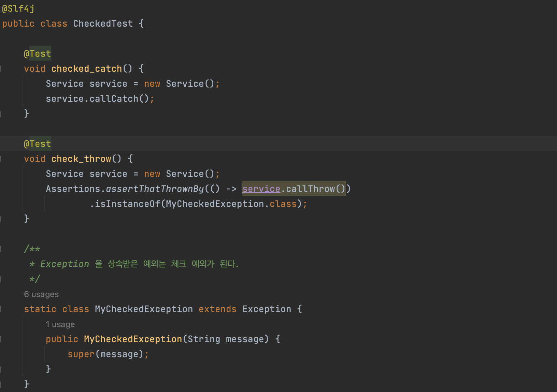
Task: Click the @Slf4j annotation
Action: point(18,9)
